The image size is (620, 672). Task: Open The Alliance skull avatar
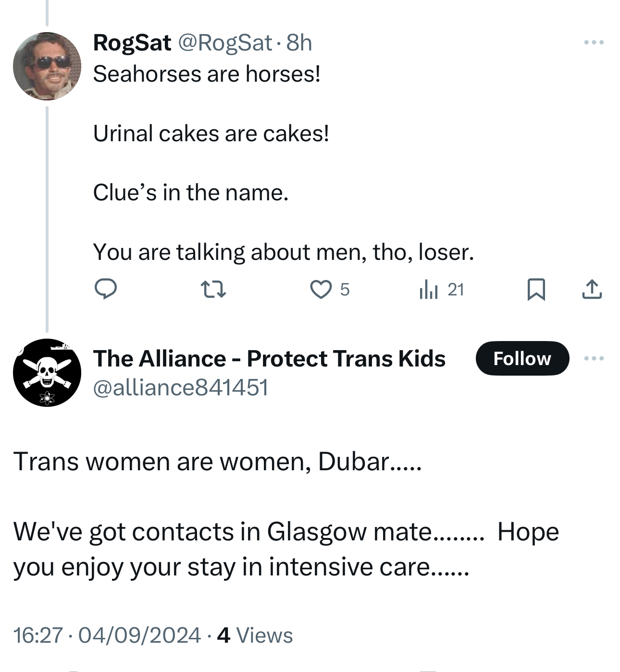(47, 373)
